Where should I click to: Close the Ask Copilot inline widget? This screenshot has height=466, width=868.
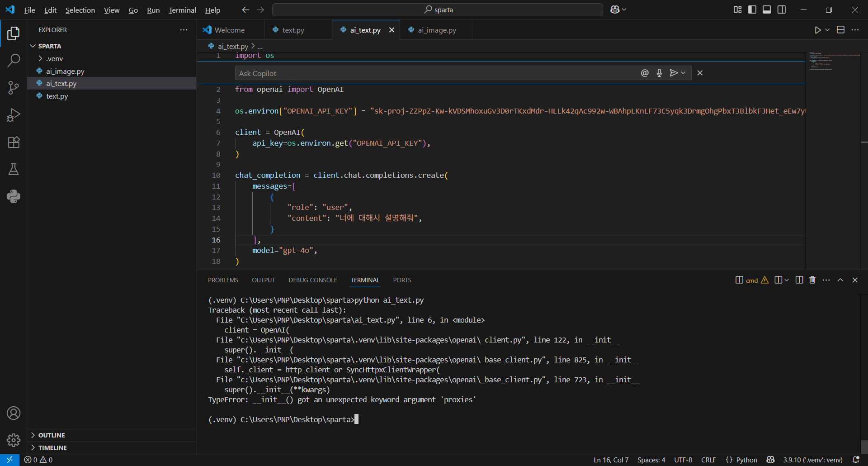click(x=700, y=73)
